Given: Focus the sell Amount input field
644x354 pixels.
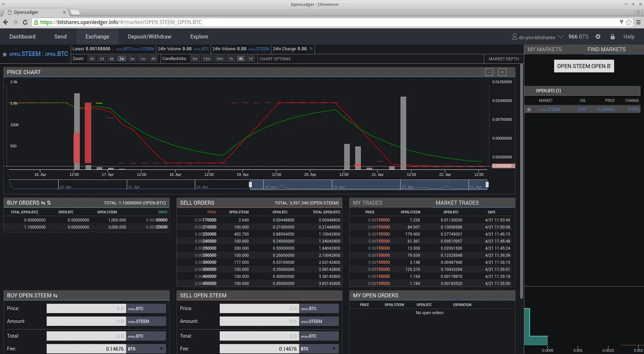Looking at the screenshot, I should [259, 321].
